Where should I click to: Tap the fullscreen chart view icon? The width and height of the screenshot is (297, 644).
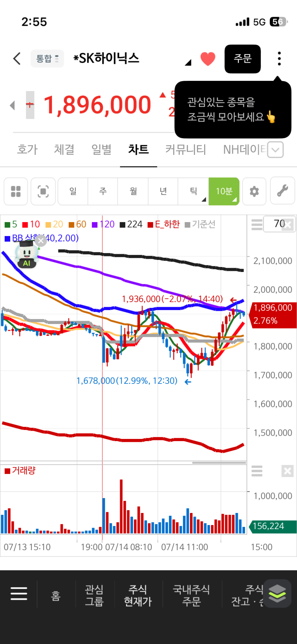click(x=43, y=191)
